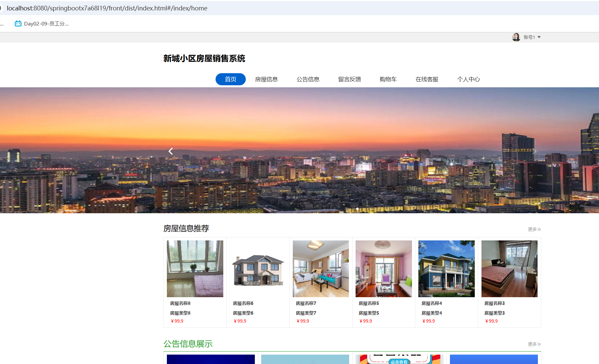Open the 公告信息 menu item
This screenshot has width=599, height=364.
[x=308, y=79]
